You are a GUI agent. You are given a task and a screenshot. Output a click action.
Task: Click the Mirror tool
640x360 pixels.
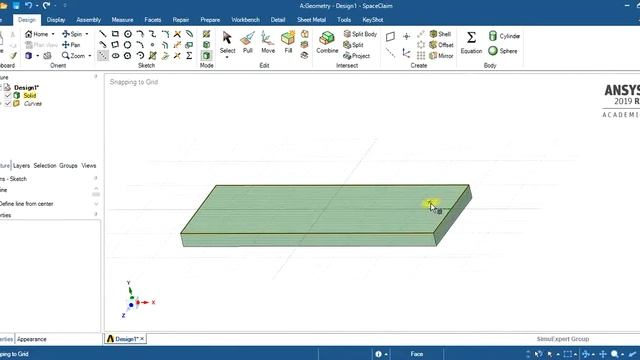441,56
